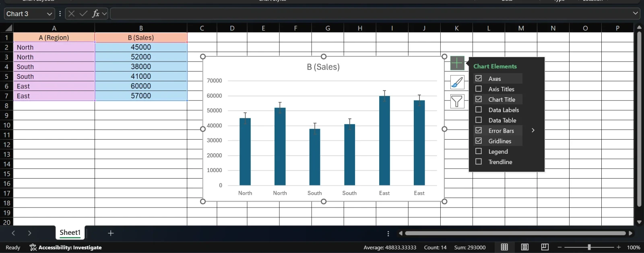Click the horizontal scrollbar left arrow

pyautogui.click(x=400, y=233)
